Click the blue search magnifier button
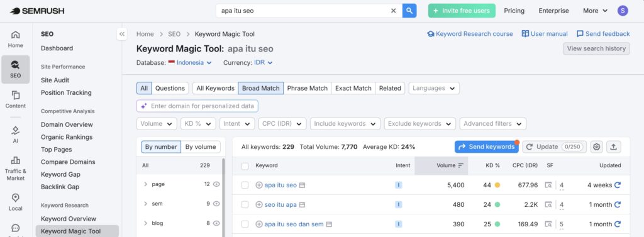 click(x=409, y=11)
